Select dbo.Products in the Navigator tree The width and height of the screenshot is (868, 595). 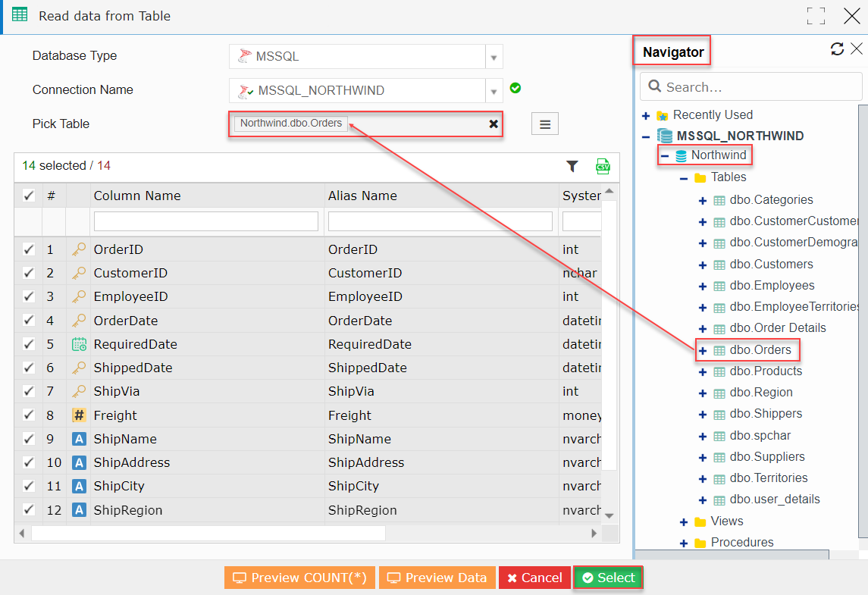(766, 371)
